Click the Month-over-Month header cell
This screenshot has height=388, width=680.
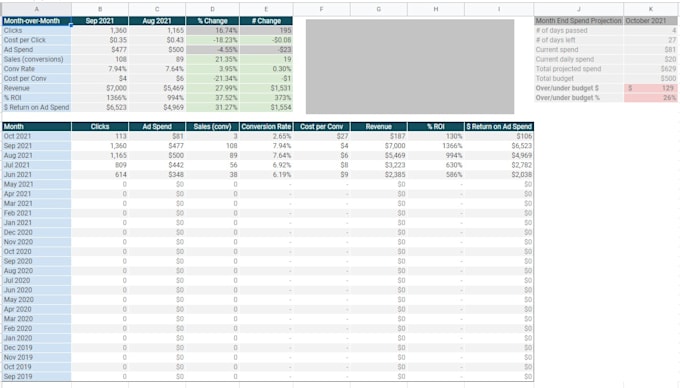pos(36,21)
